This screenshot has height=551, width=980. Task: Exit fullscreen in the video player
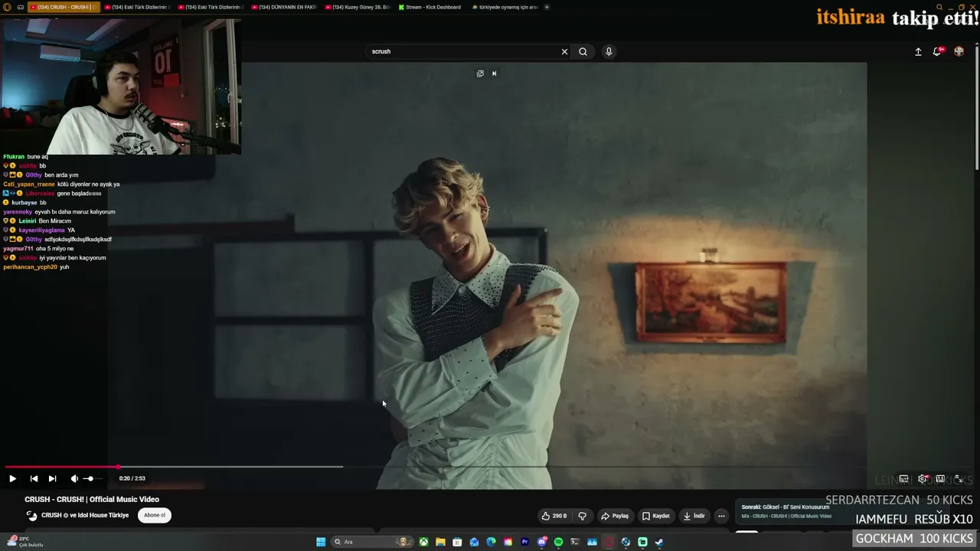pyautogui.click(x=959, y=479)
